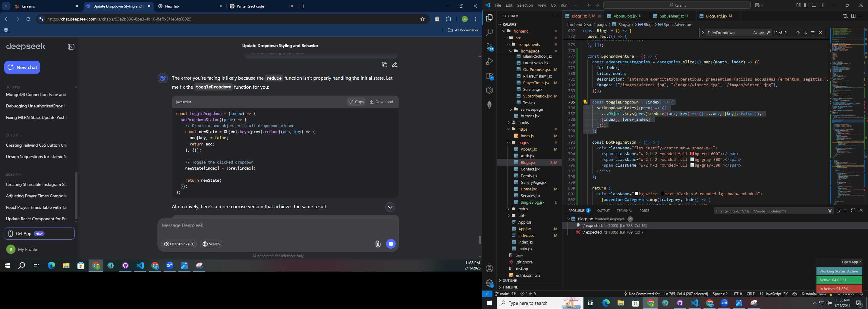This screenshot has height=309, width=868.
Task: Go to the previous find match
Action: (x=798, y=33)
